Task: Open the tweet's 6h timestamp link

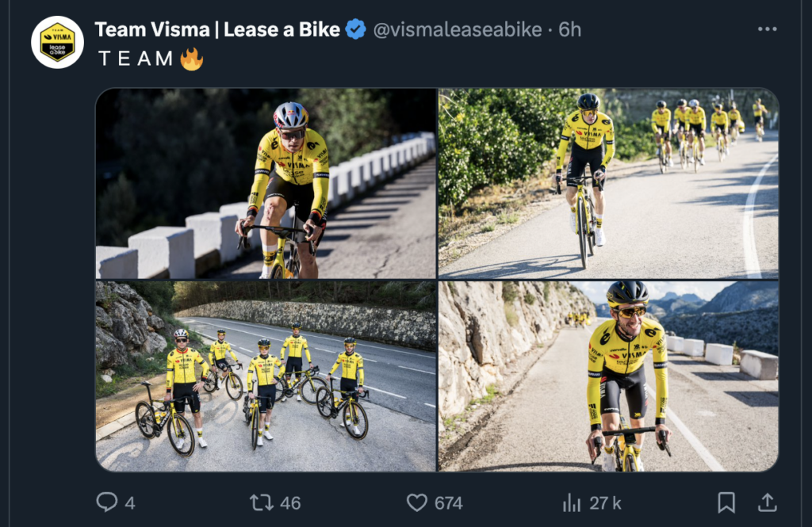Action: 569,30
